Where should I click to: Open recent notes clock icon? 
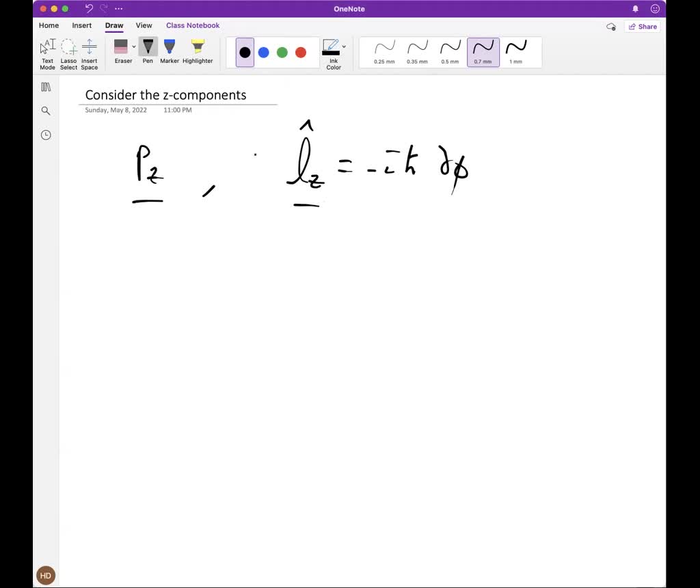point(46,135)
